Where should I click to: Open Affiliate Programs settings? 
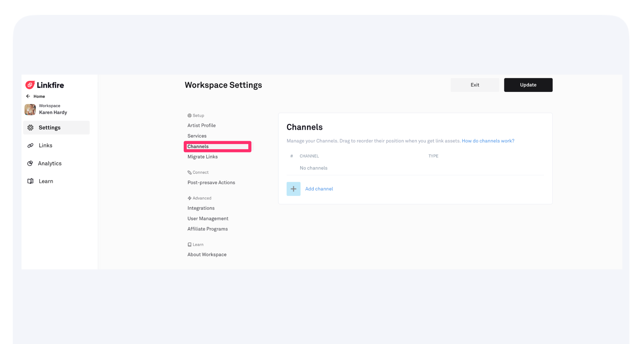(207, 229)
